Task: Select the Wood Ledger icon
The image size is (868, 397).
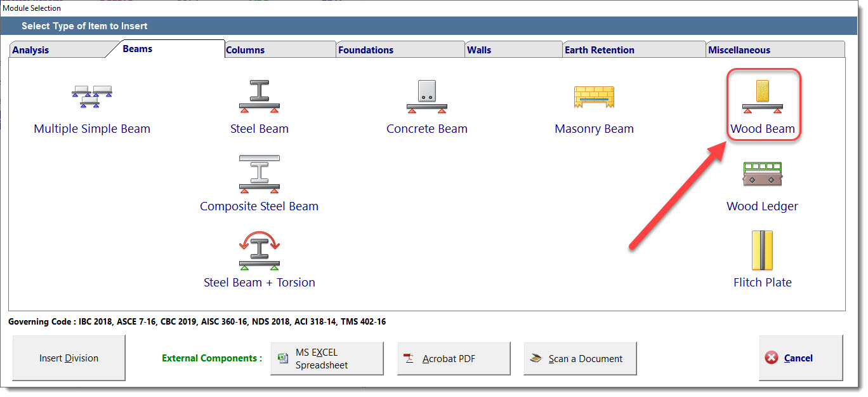Action: [x=762, y=175]
